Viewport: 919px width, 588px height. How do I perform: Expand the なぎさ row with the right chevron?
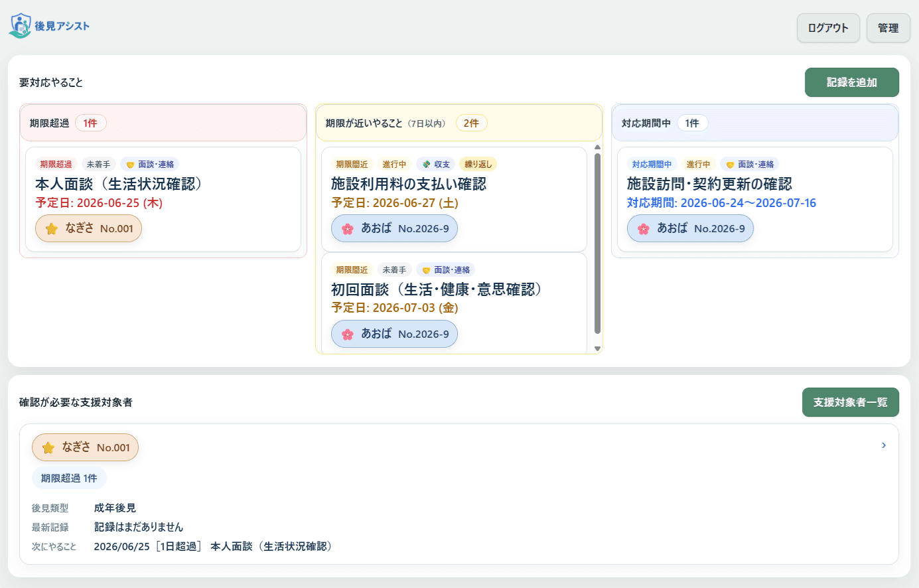click(x=884, y=445)
